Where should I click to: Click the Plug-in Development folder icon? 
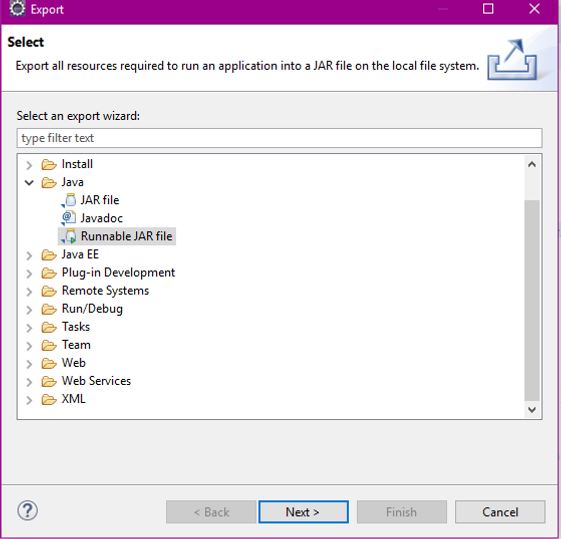coord(49,273)
